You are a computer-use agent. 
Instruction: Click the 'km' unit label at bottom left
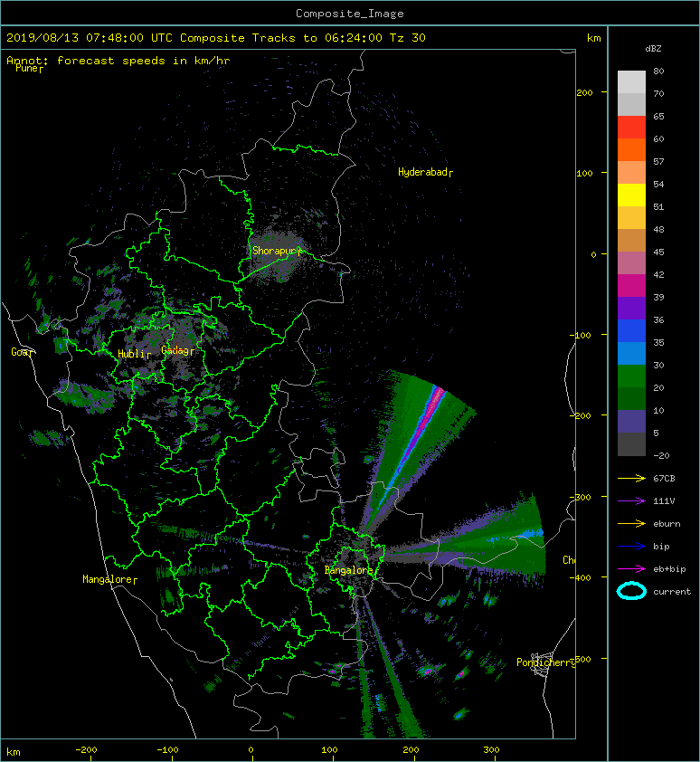(14, 752)
